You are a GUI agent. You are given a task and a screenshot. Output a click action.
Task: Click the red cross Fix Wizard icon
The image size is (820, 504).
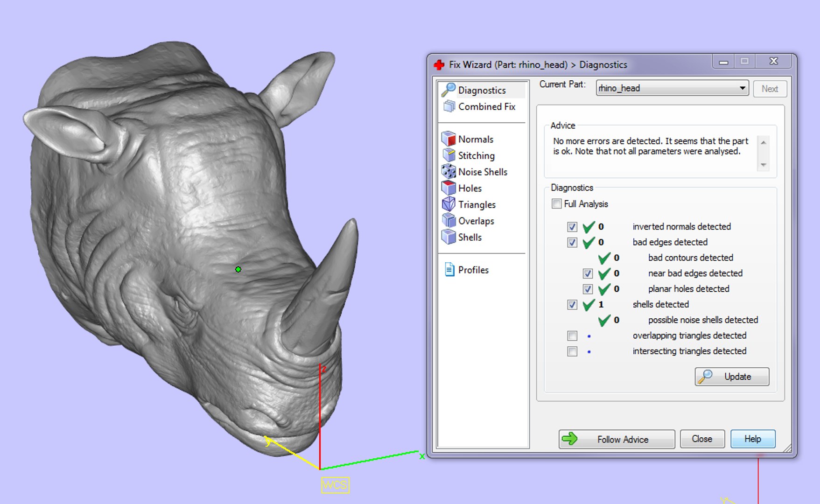click(x=439, y=64)
